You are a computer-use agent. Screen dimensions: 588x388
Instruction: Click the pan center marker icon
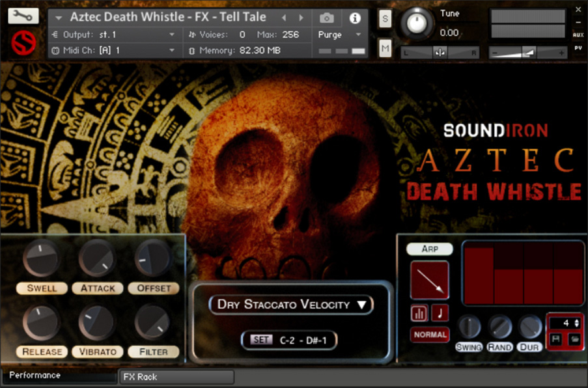440,53
